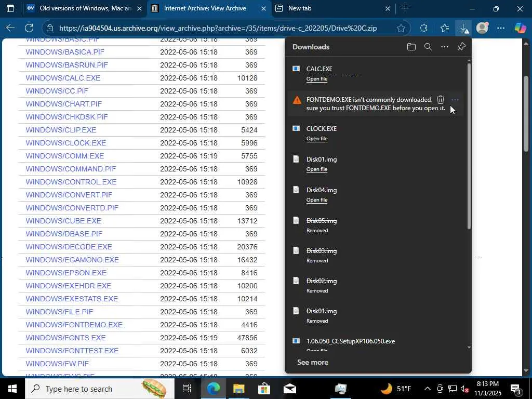
Task: Toggle the Downloads toolbar button
Action: click(463, 28)
